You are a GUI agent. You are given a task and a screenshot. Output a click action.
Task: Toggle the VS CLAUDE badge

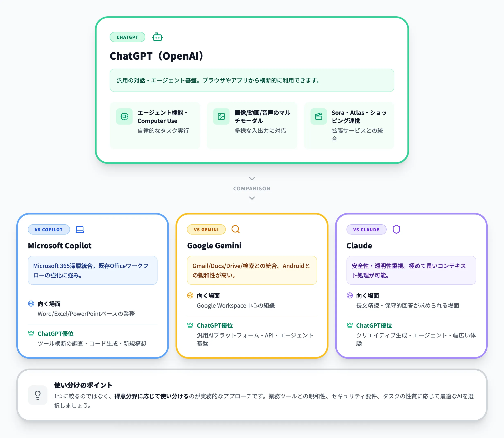click(x=366, y=229)
